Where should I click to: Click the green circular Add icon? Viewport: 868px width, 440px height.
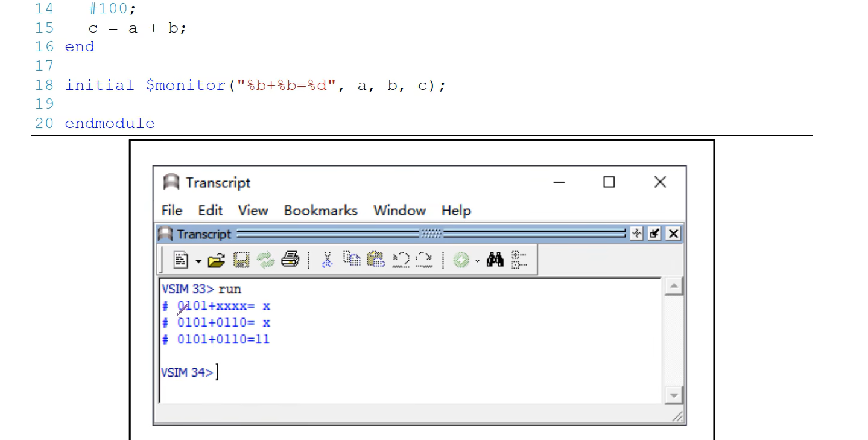461,260
